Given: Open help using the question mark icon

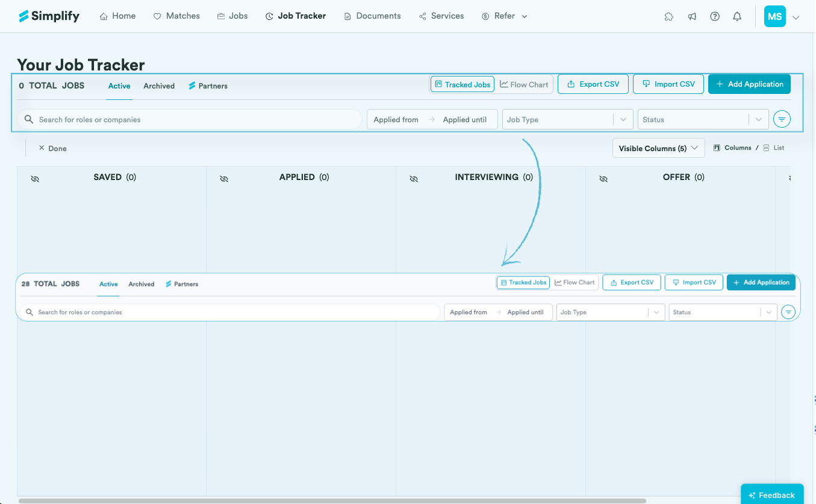Looking at the screenshot, I should pos(715,17).
